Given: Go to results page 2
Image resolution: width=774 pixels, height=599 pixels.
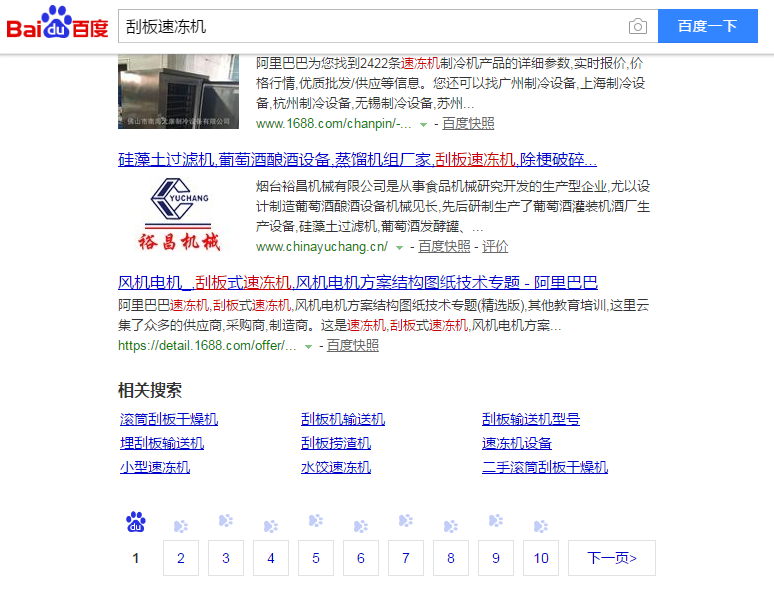Looking at the screenshot, I should pyautogui.click(x=181, y=558).
